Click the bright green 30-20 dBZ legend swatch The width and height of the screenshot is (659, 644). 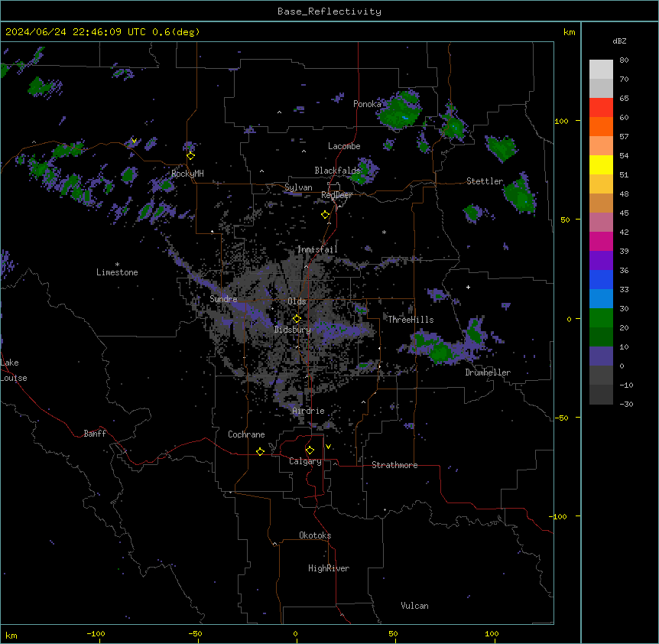pos(601,318)
